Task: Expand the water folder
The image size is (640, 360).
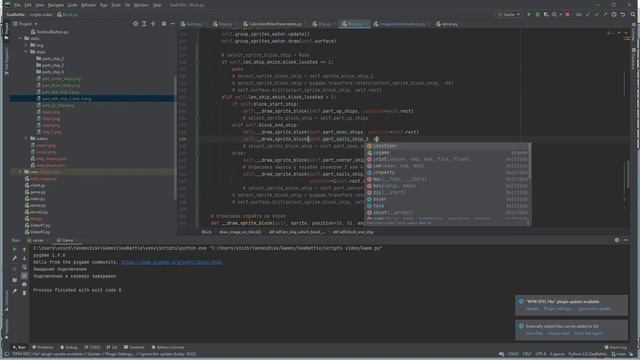Action: pyautogui.click(x=26, y=139)
